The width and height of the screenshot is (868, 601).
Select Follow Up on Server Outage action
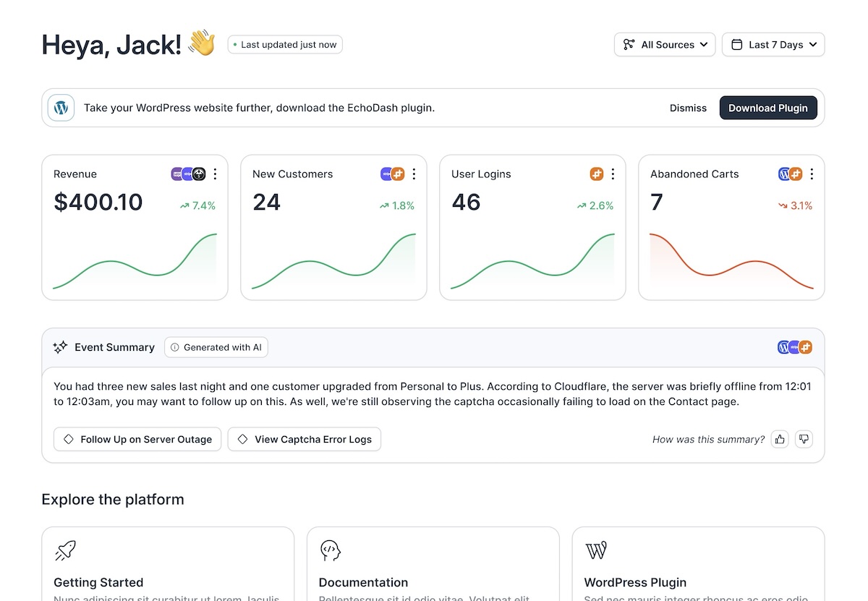[137, 439]
